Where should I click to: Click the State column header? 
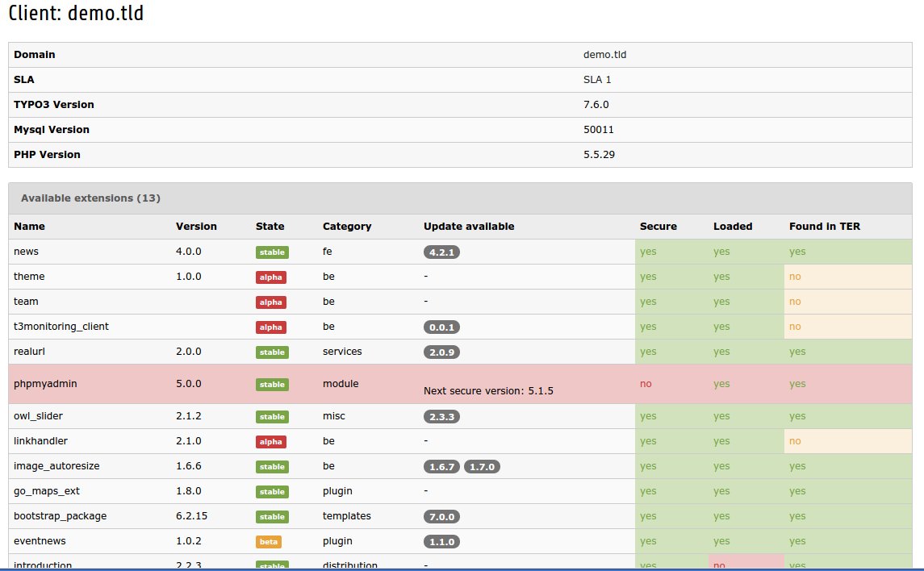coord(270,226)
